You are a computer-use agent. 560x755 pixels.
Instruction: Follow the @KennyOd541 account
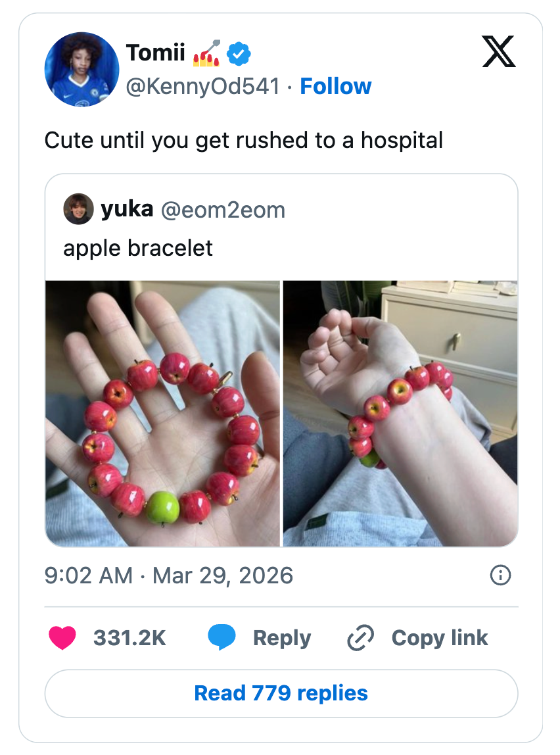click(x=335, y=86)
